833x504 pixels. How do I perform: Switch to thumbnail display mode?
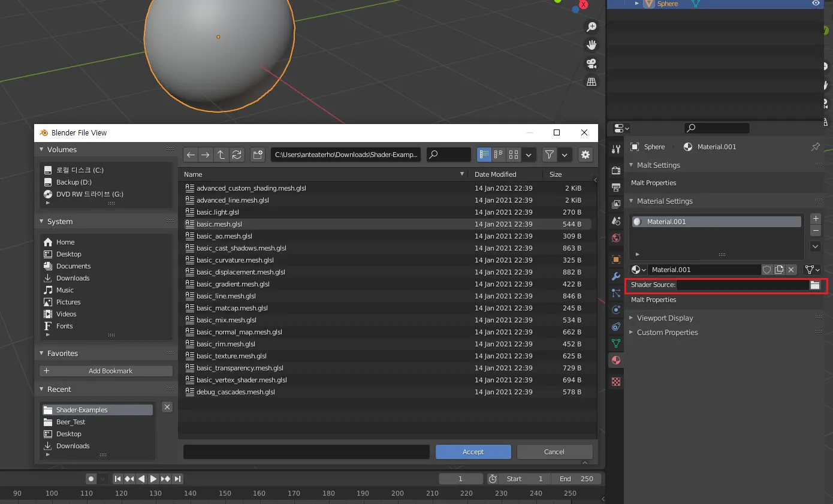[514, 155]
